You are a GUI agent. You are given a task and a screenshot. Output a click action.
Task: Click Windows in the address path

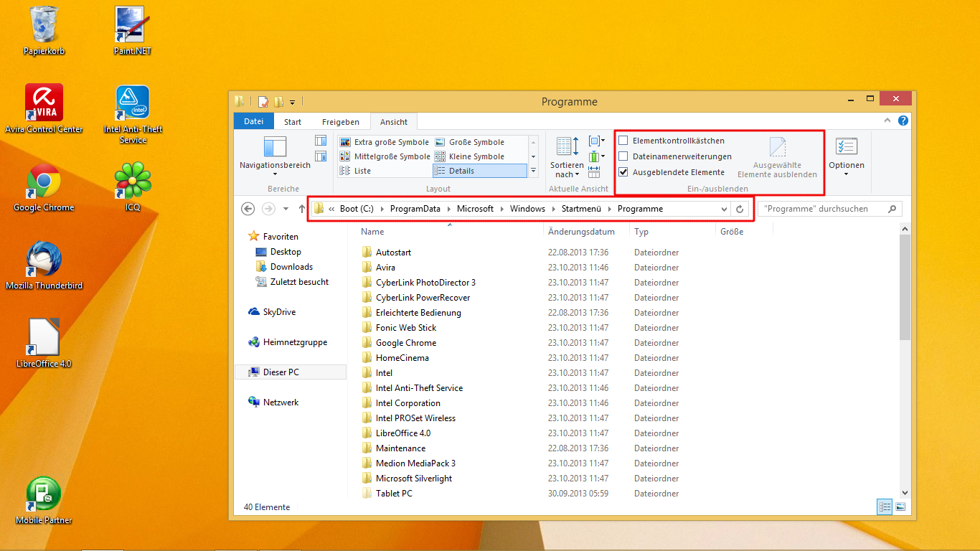(x=528, y=209)
